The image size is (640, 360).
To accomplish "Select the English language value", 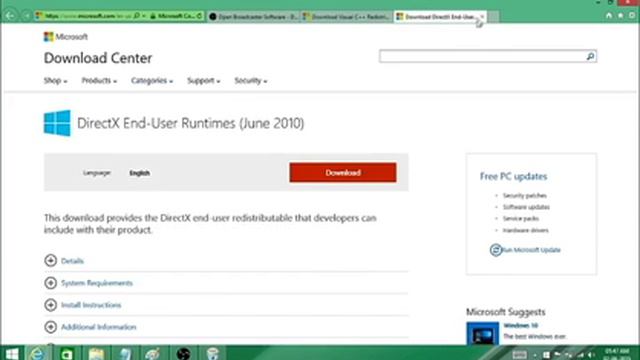I will click(140, 173).
